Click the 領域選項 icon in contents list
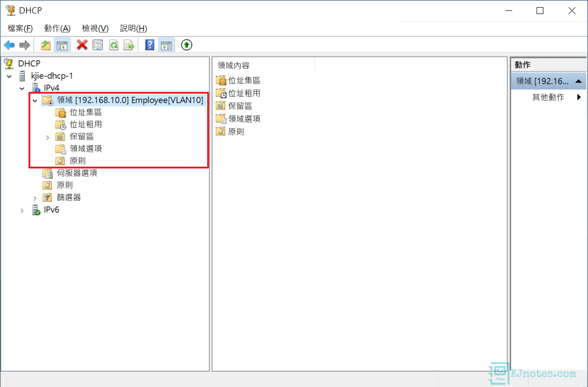This screenshot has width=588, height=387. (221, 119)
